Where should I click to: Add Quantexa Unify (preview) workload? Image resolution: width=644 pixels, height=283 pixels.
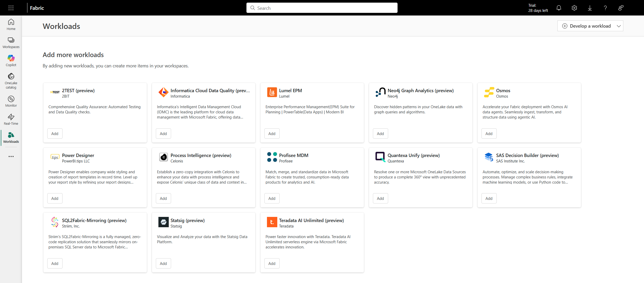(x=380, y=198)
